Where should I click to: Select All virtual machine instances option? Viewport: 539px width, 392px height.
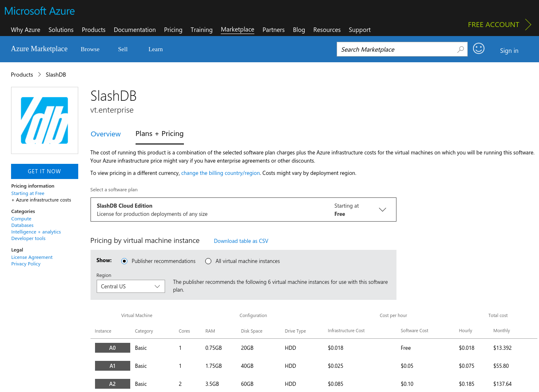pos(208,261)
